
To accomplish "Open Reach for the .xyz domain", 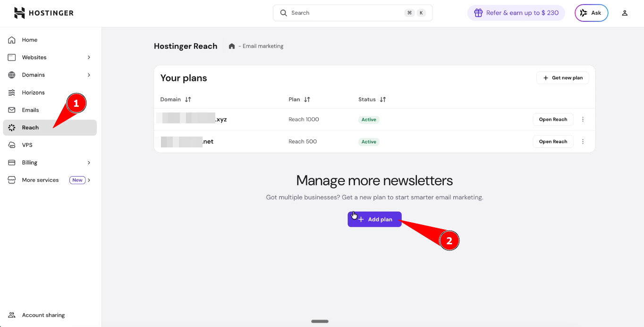I will [553, 120].
